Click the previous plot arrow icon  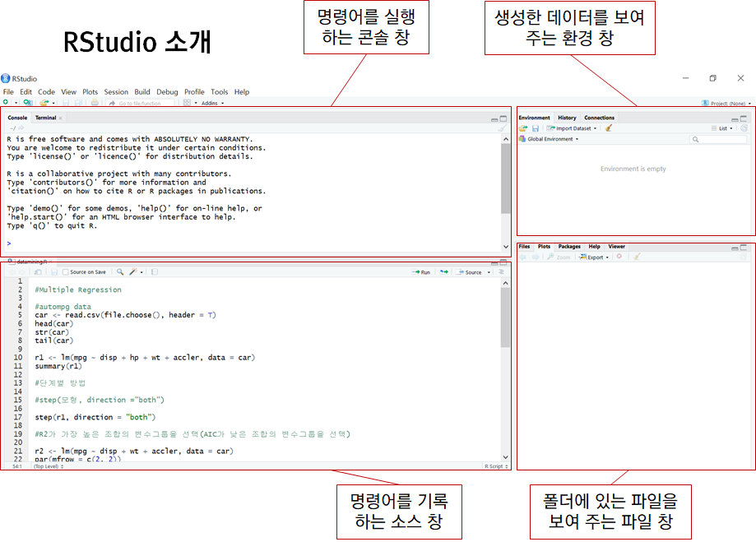coord(522,257)
